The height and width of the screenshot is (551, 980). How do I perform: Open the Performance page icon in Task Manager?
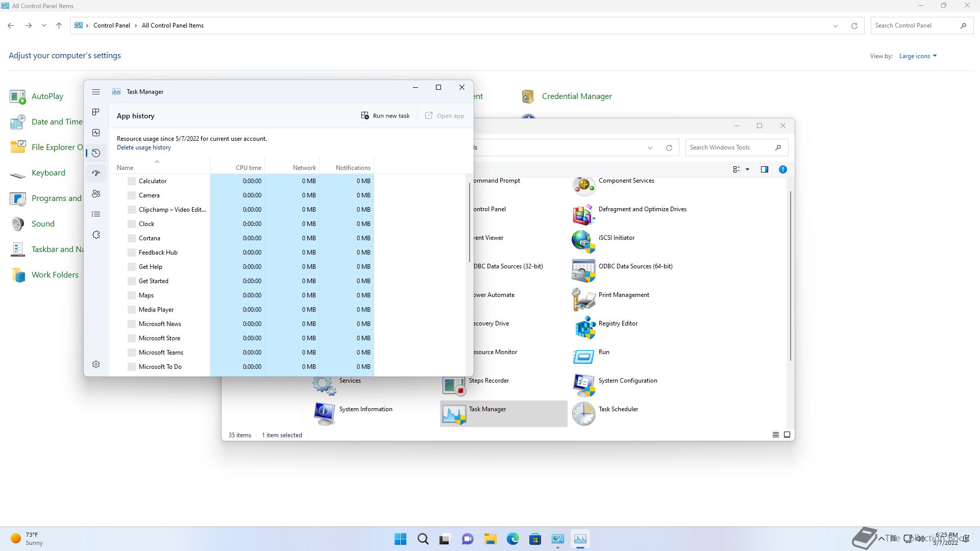pos(96,133)
